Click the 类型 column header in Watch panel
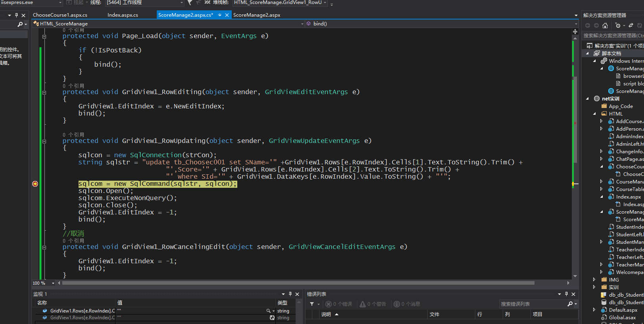The width and height of the screenshot is (644, 324). pos(286,303)
